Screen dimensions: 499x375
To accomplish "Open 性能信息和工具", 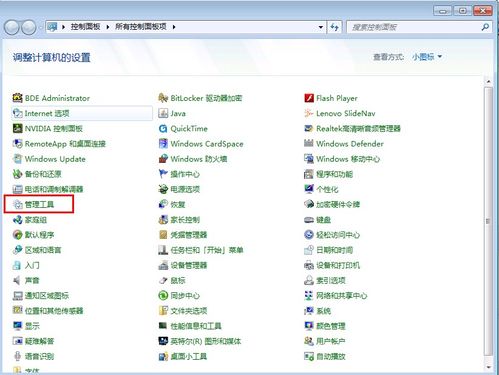I will (190, 326).
